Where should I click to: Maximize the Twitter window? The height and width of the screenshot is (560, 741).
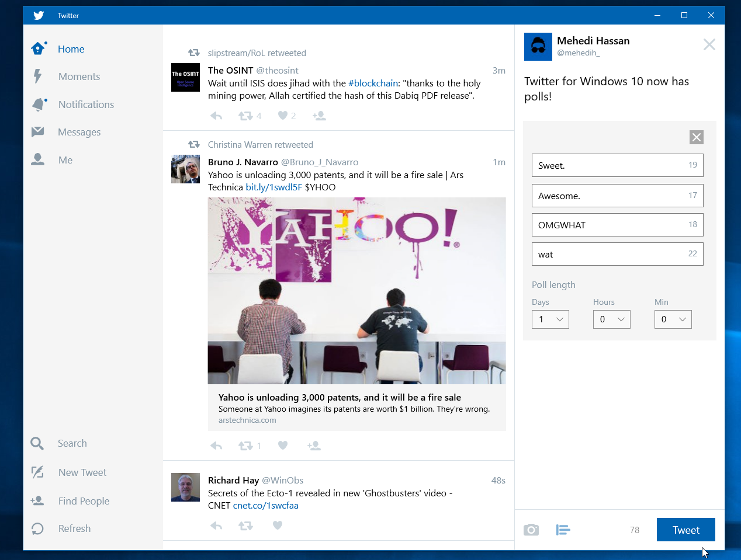(684, 15)
